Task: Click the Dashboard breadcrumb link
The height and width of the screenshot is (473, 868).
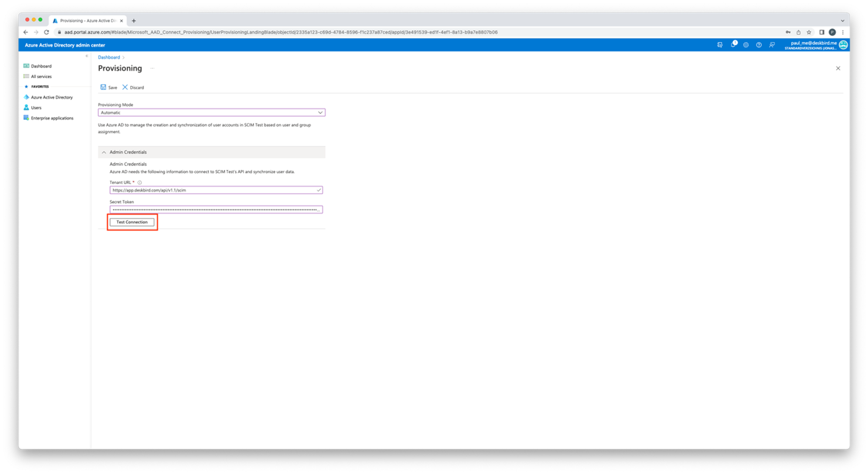Action: (x=108, y=57)
